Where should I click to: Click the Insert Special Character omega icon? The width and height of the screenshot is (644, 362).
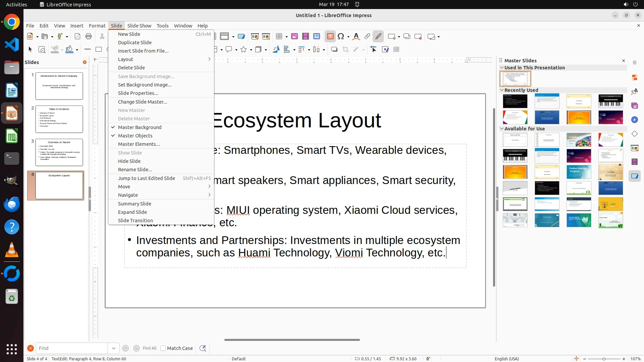click(341, 37)
